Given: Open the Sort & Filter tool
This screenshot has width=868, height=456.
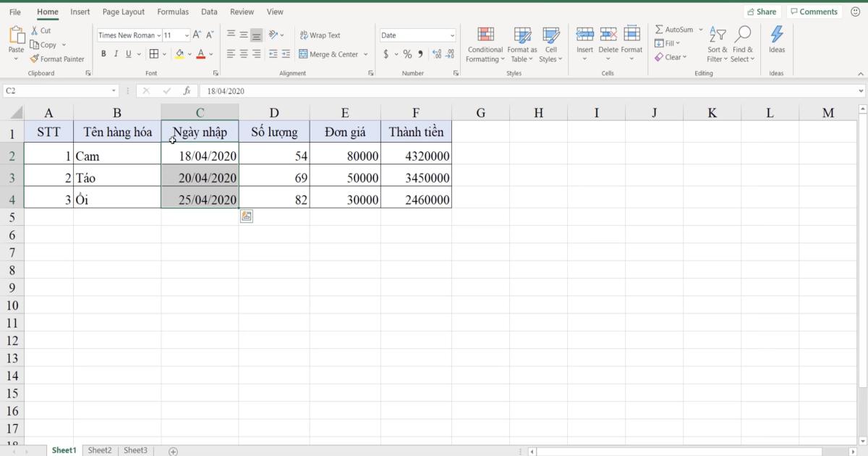Looking at the screenshot, I should [x=717, y=45].
